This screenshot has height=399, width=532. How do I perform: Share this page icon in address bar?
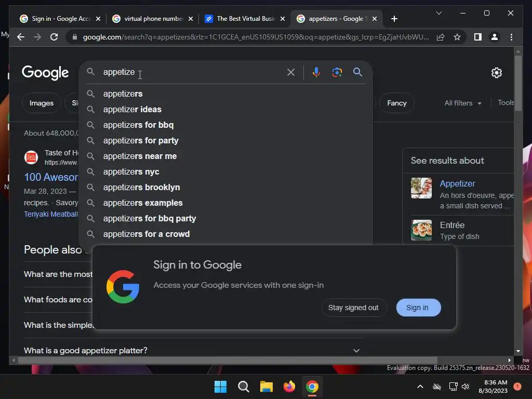point(441,37)
